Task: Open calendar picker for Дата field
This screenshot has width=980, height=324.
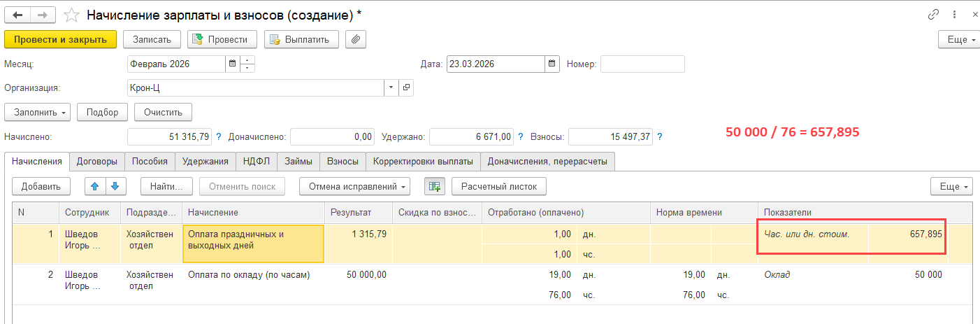Action: 552,64
